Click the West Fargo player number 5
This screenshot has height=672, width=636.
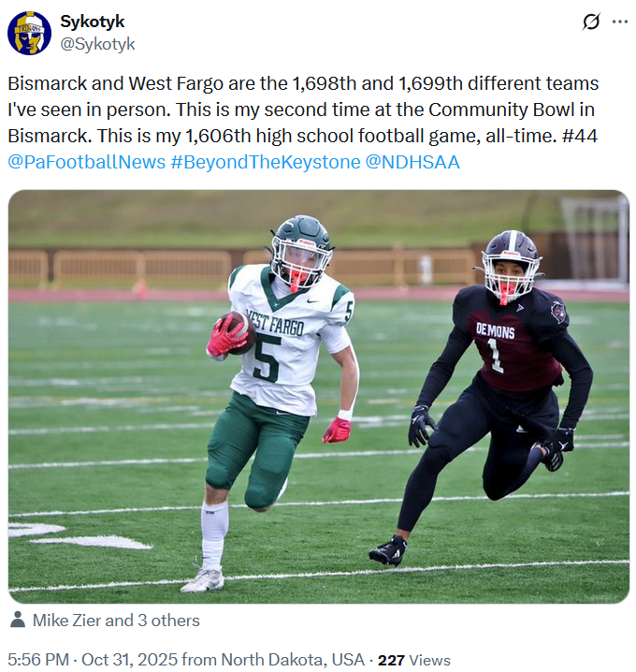[267, 358]
